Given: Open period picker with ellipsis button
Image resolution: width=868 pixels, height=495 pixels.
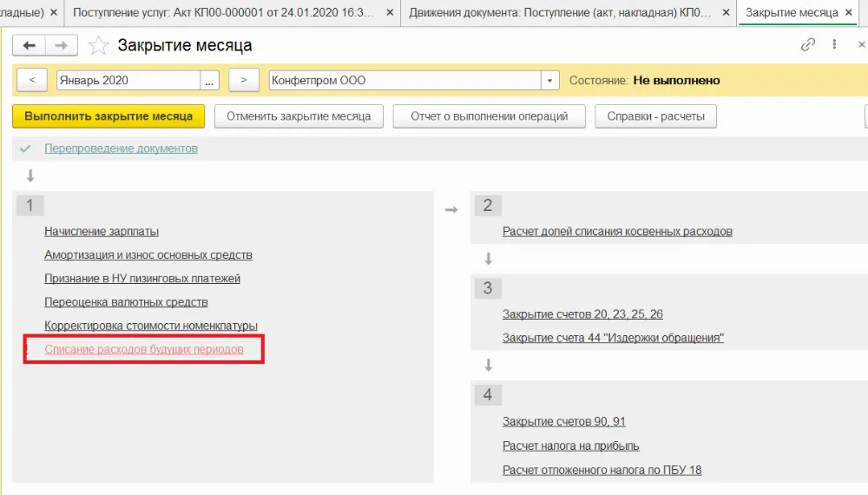Looking at the screenshot, I should [210, 80].
